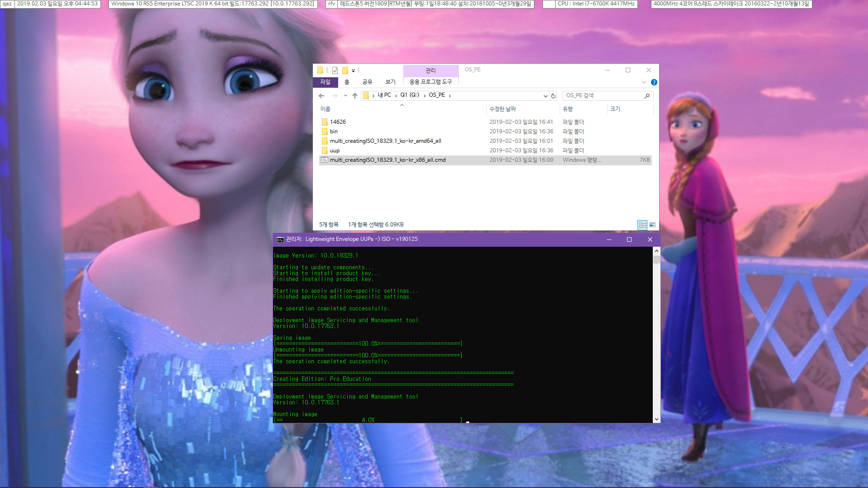Switch to details view layout icon
868x488 pixels.
(642, 225)
